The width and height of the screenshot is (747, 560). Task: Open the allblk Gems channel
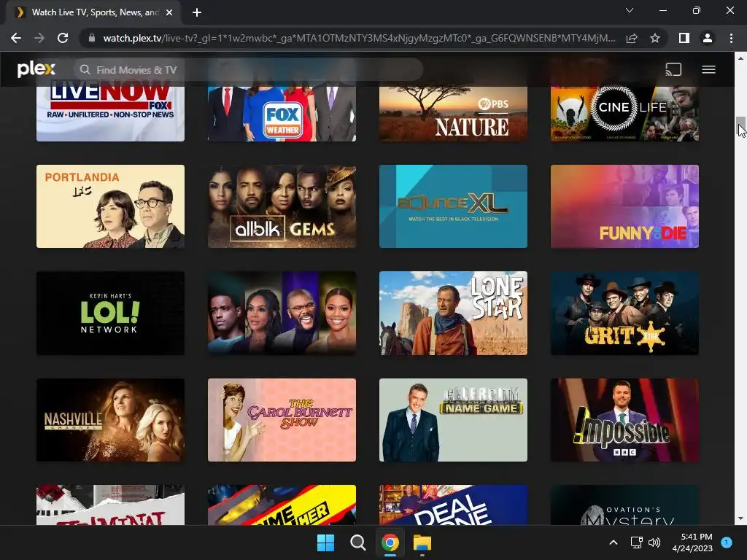[x=282, y=206]
